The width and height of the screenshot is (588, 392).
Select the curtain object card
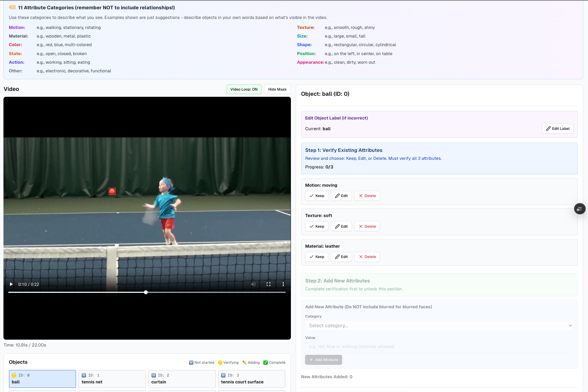[x=182, y=379]
